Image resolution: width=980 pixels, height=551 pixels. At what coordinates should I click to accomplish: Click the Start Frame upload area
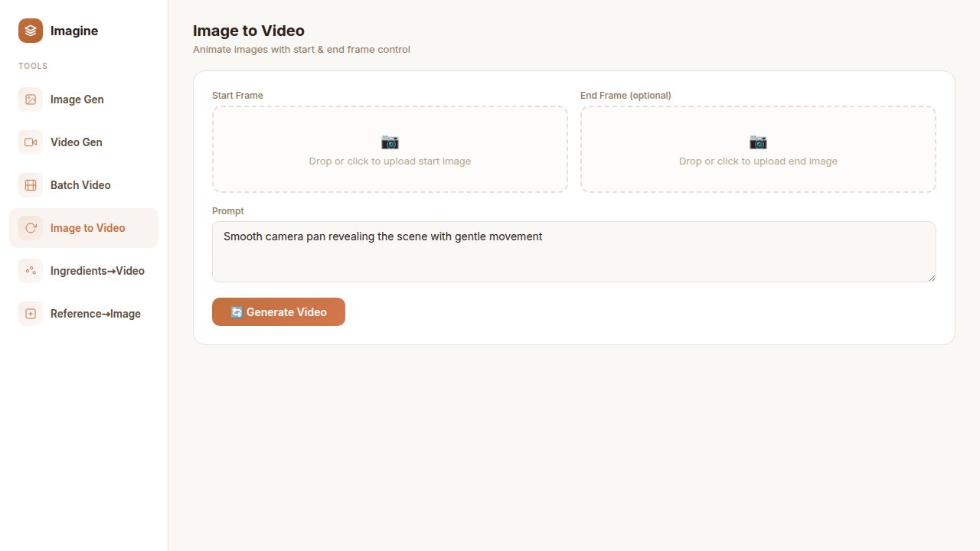pos(390,149)
